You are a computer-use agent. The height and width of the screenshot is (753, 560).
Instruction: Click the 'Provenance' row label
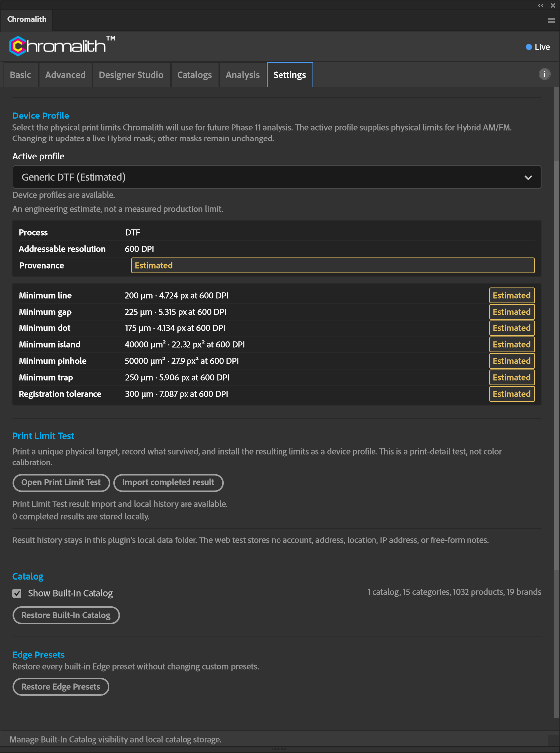coord(41,265)
